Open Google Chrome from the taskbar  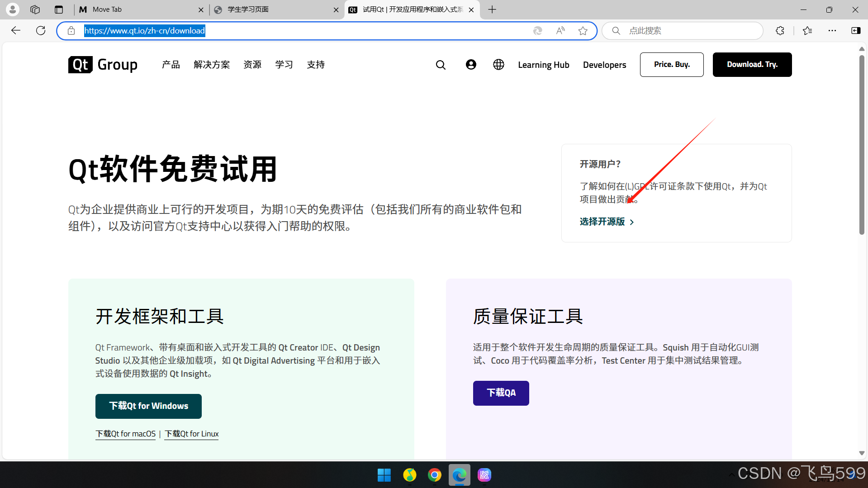coord(435,475)
